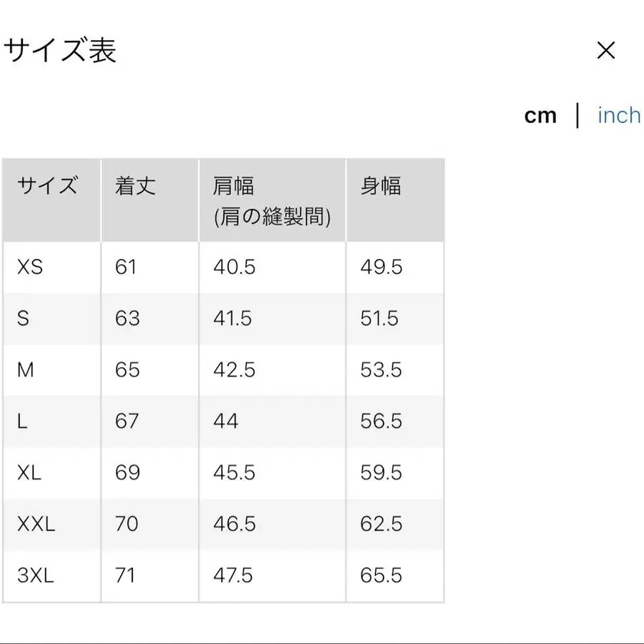Click the 56.5 body width value for L
Viewport: 644px width, 644px height.
(x=380, y=421)
